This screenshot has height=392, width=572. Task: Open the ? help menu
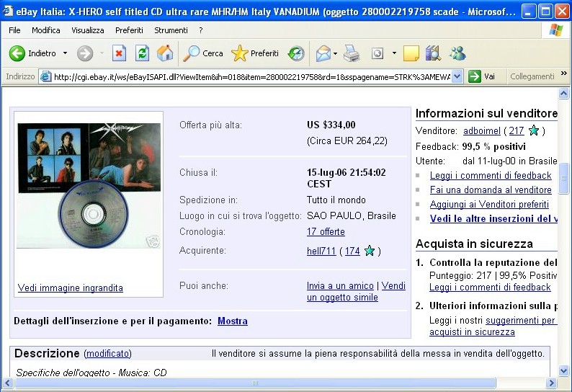[201, 30]
